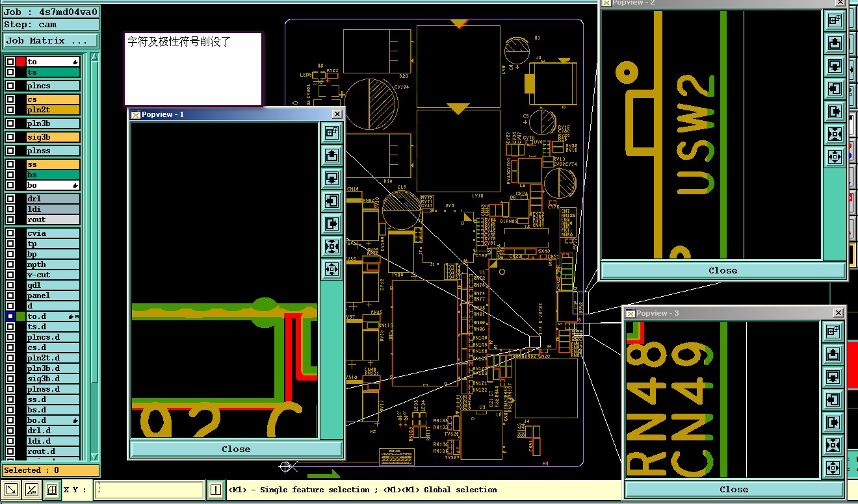
Task: Click the first toolbar icon in Popview - 2
Action: coord(835,21)
